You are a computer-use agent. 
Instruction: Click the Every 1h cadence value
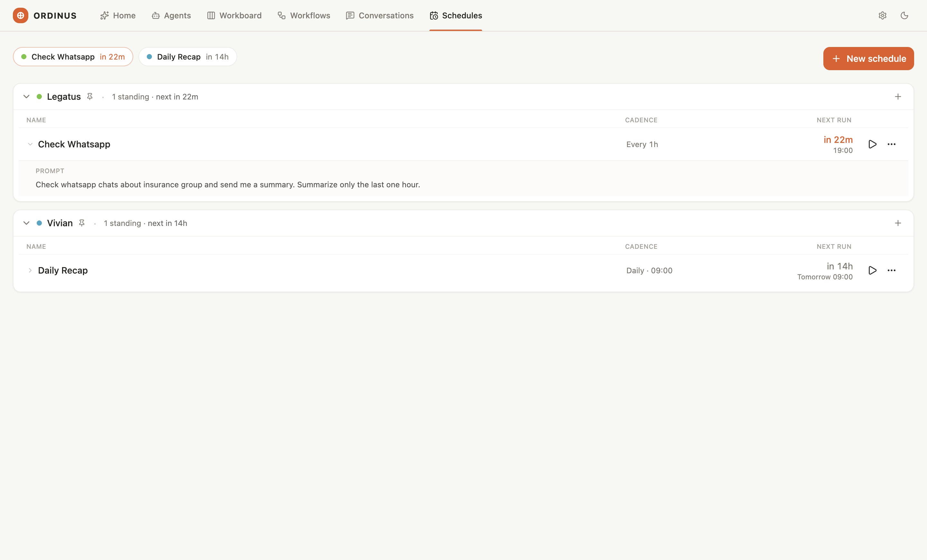coord(642,145)
